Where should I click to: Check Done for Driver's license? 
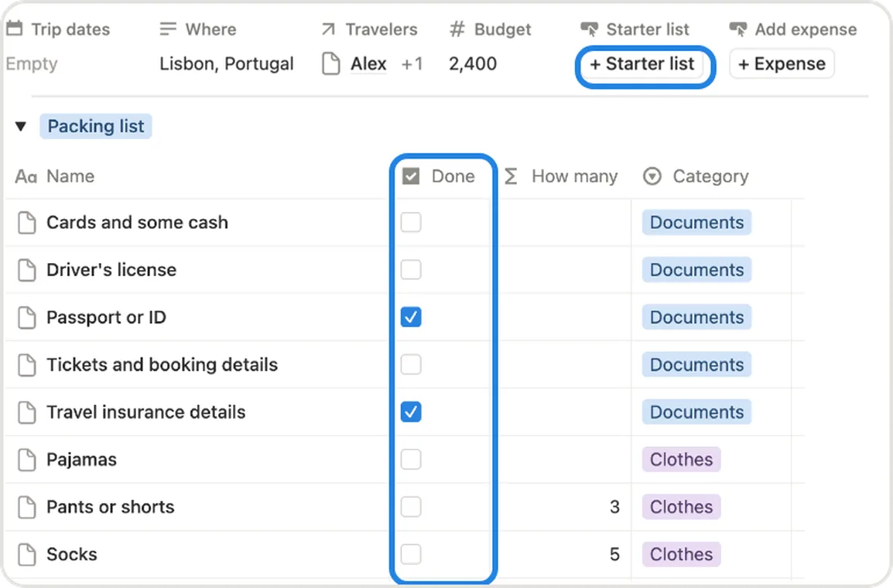(x=411, y=270)
